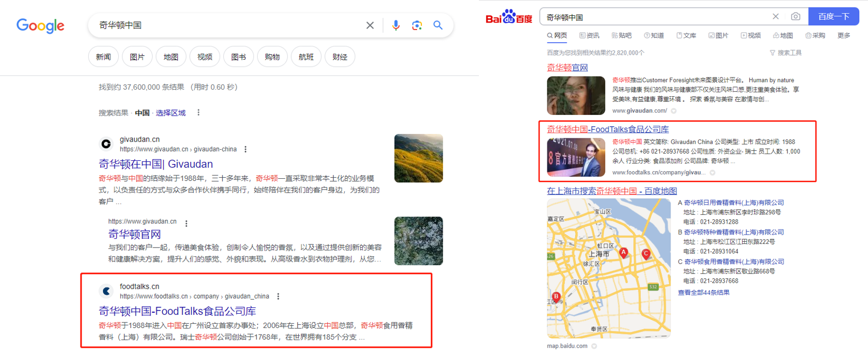
Task: Select Google 航班 filter
Action: point(306,57)
